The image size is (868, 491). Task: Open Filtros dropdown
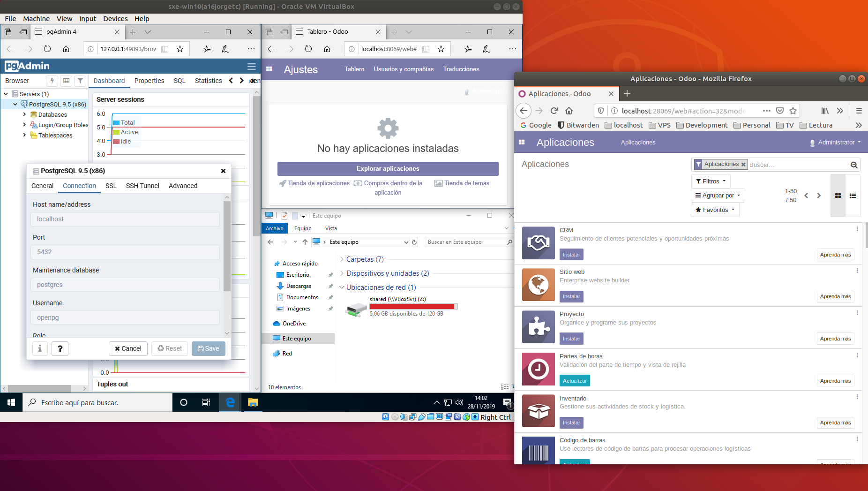[711, 181]
